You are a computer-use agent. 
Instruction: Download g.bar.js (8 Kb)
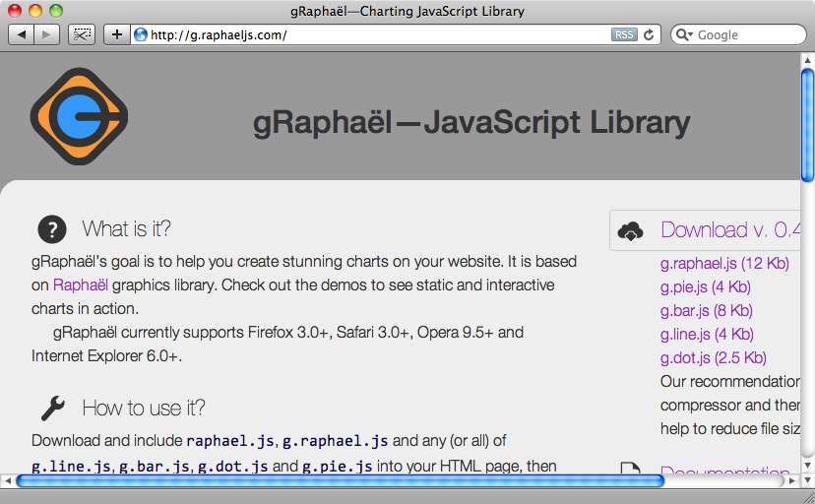point(707,311)
